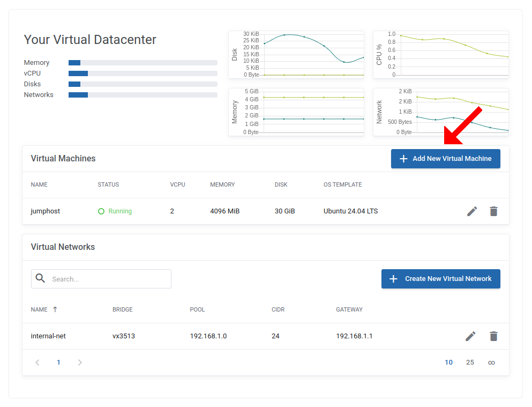This screenshot has height=407, width=532.
Task: Click the VCPU column header
Action: pyautogui.click(x=177, y=184)
